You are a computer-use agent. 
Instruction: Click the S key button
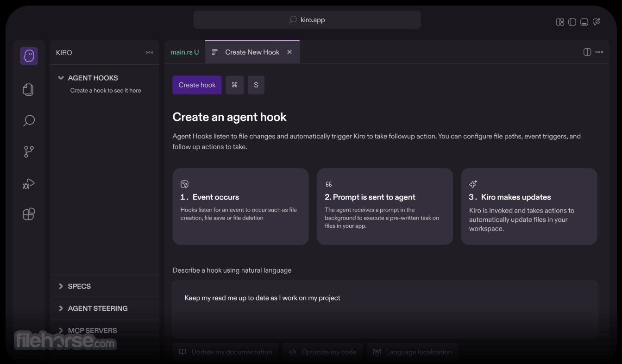[x=256, y=85]
